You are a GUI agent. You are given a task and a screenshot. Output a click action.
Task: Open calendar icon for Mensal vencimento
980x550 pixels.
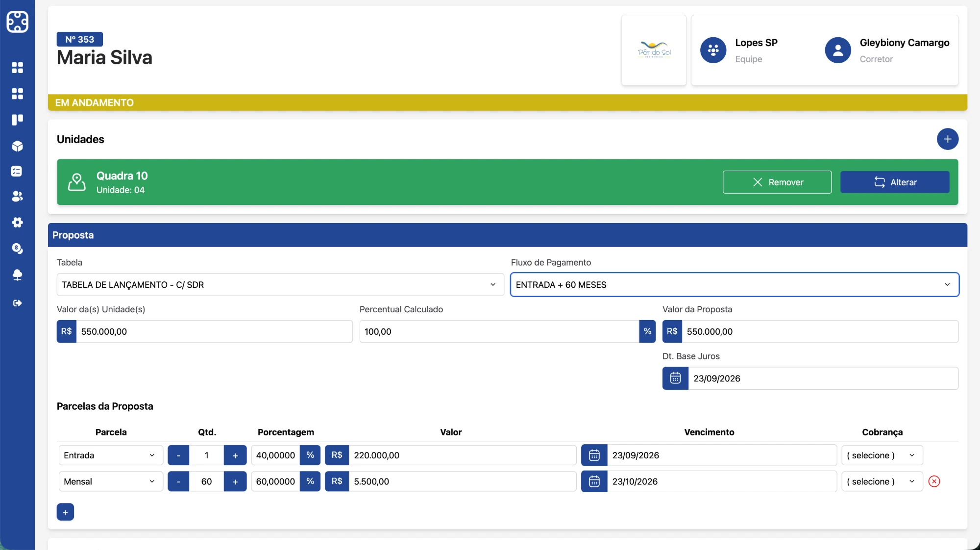tap(594, 482)
